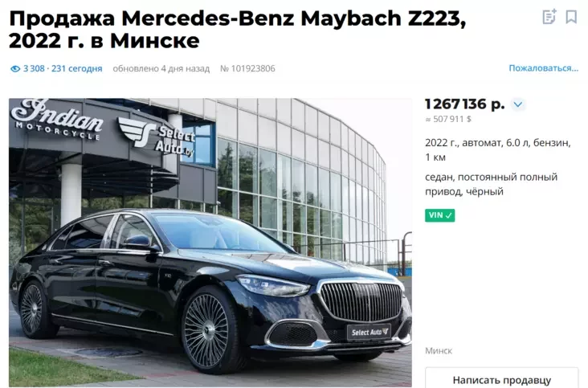Click the dollar estimate ≈ 507 911 $

coord(448,119)
